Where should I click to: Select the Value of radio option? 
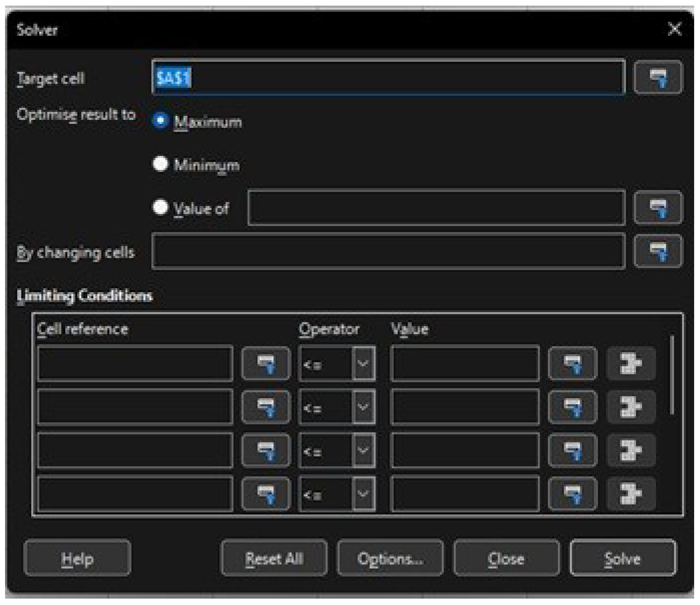click(160, 207)
